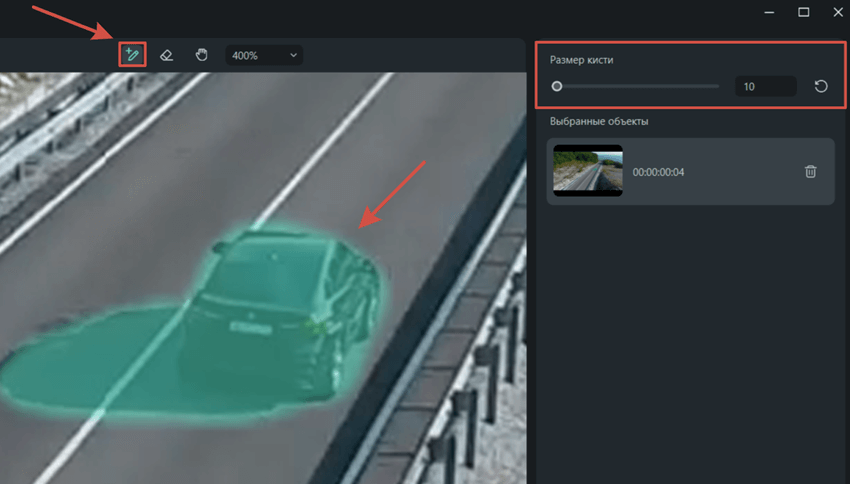
Task: Maximize the application window
Action: click(803, 12)
